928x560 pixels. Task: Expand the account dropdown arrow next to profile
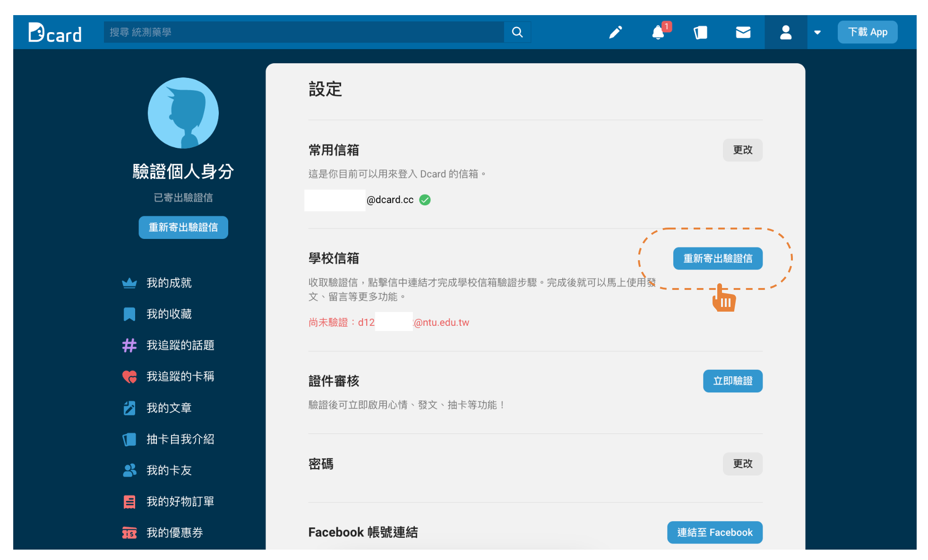[817, 32]
